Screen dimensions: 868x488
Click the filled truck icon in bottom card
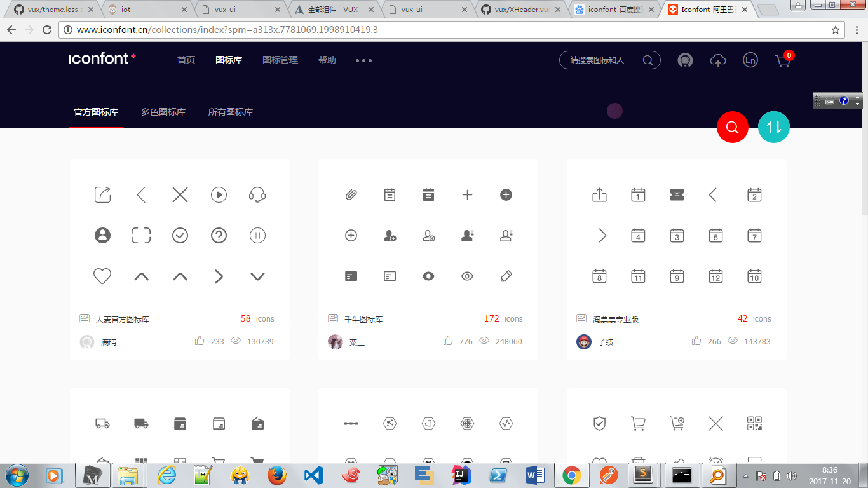pos(141,423)
